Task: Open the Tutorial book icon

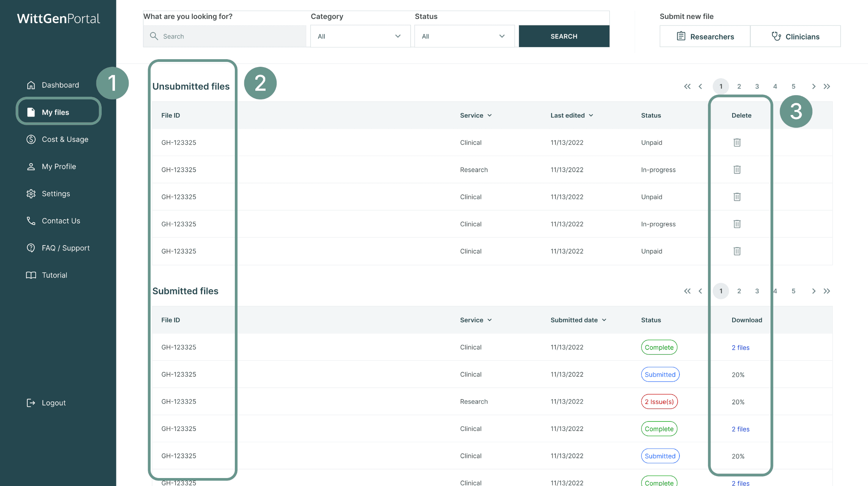Action: coord(31,275)
